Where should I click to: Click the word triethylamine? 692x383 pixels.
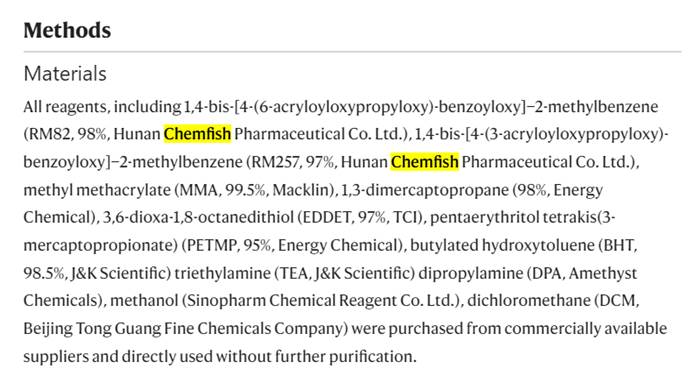click(222, 273)
